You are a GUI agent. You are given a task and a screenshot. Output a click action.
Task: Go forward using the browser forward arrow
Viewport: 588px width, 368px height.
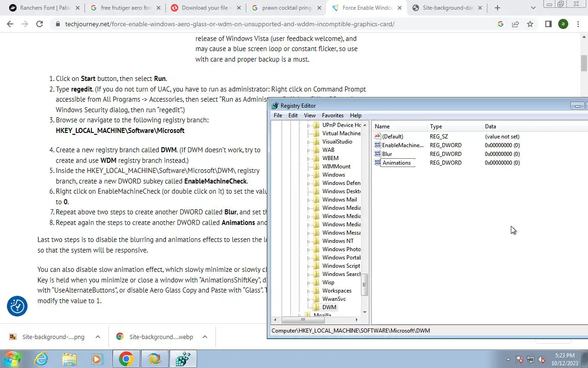click(x=25, y=24)
